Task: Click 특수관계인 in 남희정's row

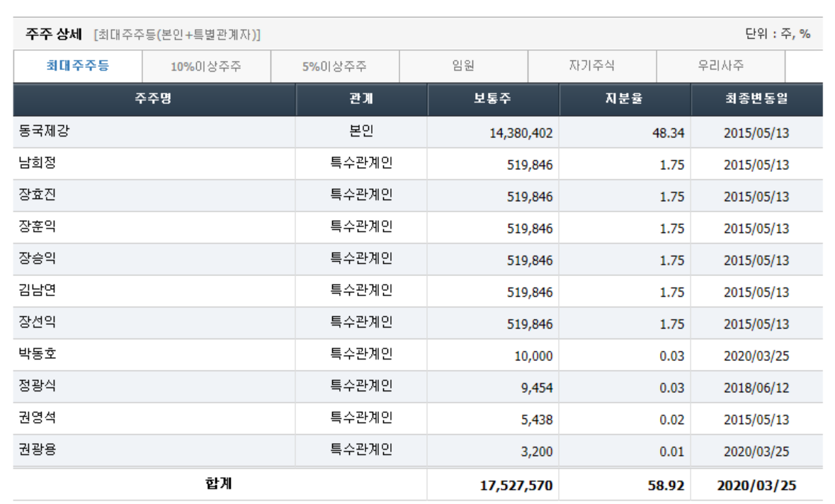Action: coord(362,164)
